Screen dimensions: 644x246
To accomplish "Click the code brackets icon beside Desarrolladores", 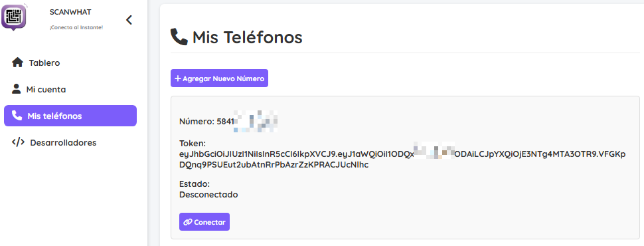I will click(x=18, y=142).
